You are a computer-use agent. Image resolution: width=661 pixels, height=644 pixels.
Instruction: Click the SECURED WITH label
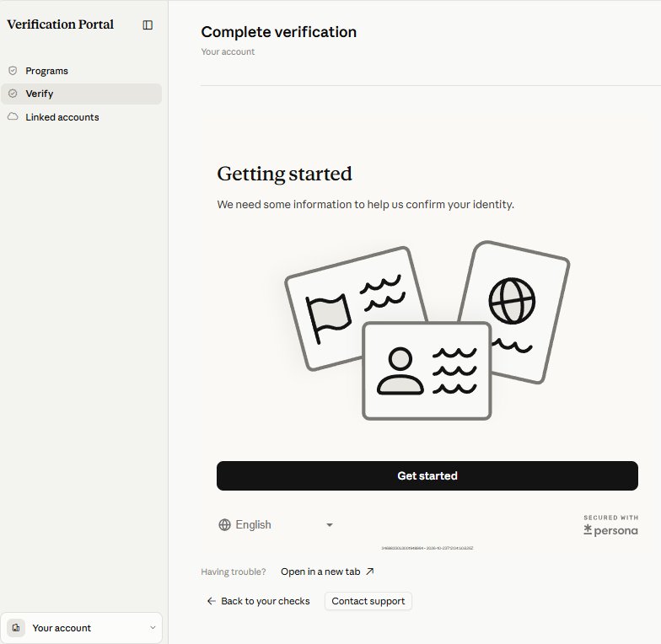tap(610, 518)
